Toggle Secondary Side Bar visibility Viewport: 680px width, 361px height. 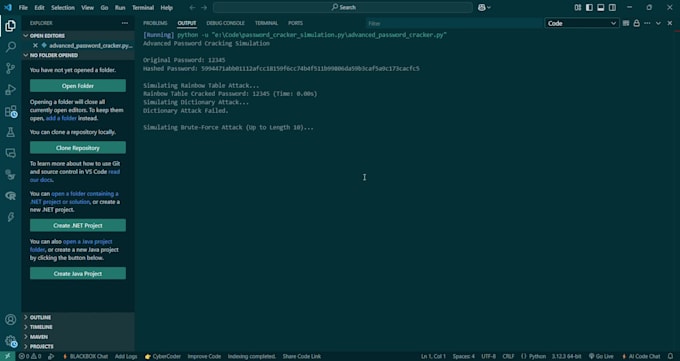click(x=612, y=7)
